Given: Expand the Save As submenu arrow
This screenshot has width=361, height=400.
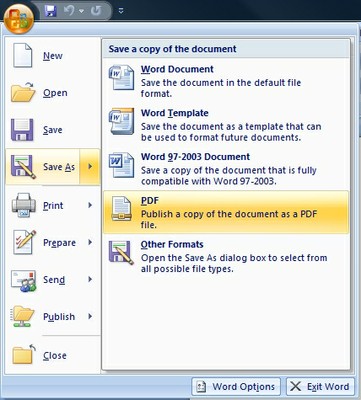Looking at the screenshot, I should (x=90, y=167).
